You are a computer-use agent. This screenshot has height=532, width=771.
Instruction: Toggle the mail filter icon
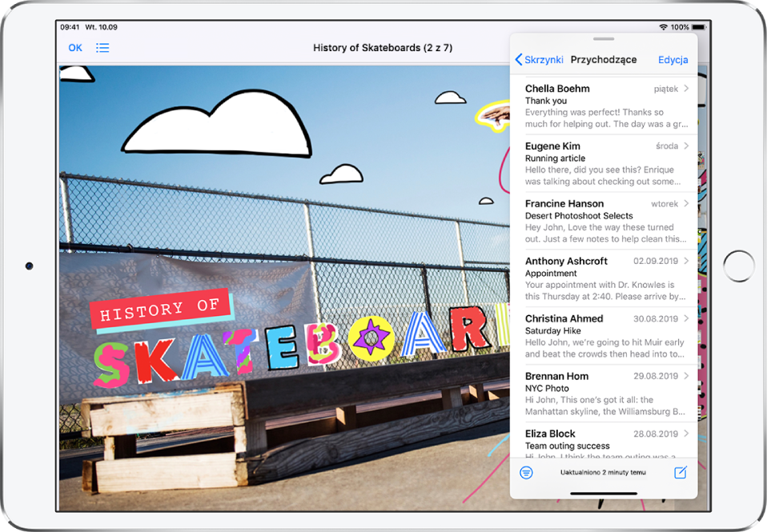click(x=526, y=473)
